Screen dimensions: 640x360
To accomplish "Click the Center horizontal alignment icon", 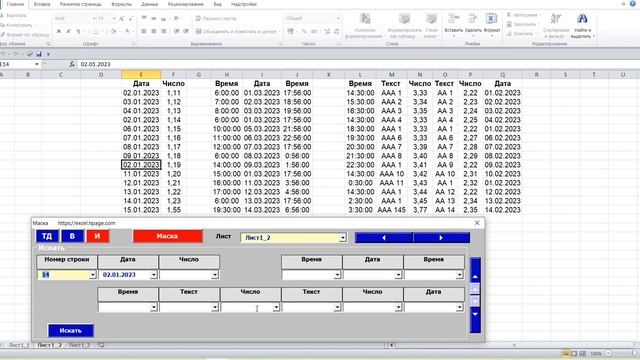I will coord(153,31).
